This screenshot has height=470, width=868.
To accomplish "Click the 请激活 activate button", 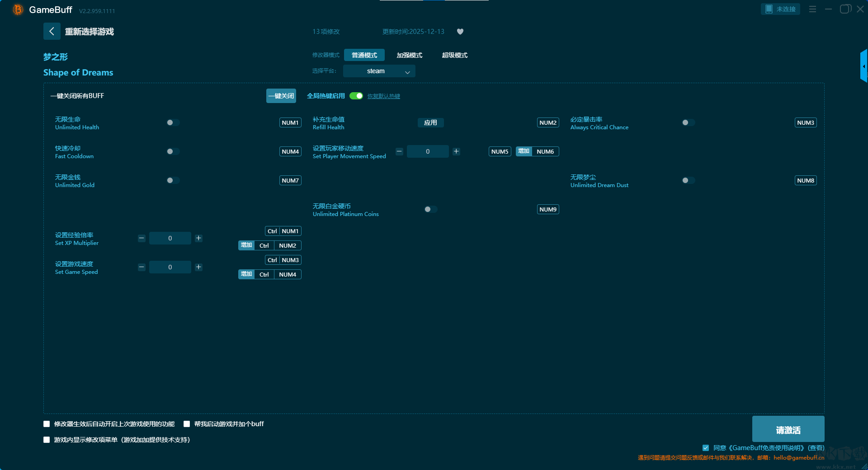I will [788, 429].
